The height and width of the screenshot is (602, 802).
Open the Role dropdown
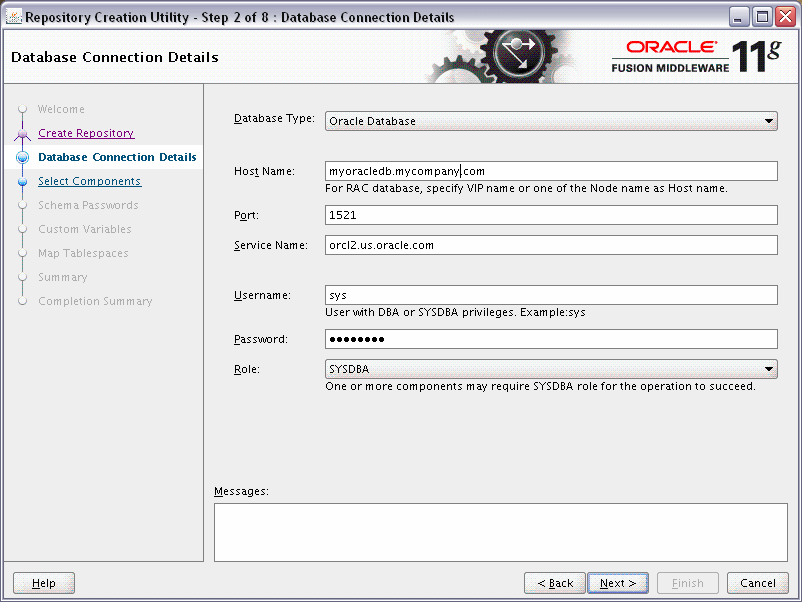550,369
